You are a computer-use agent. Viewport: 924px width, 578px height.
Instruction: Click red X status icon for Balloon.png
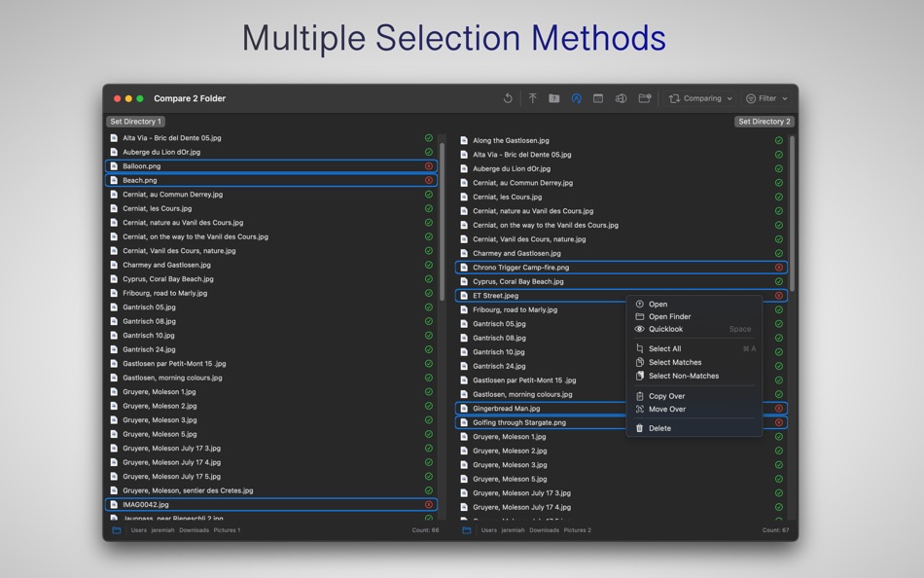[429, 166]
